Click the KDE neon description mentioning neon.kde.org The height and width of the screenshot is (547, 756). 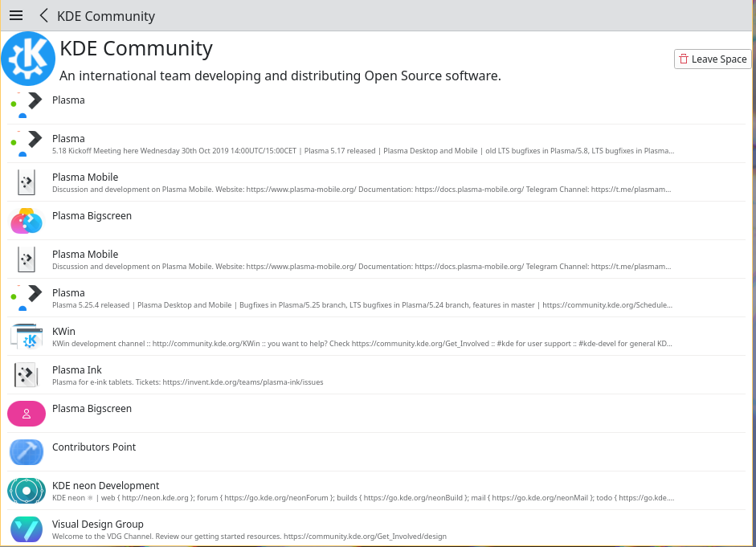pos(363,498)
